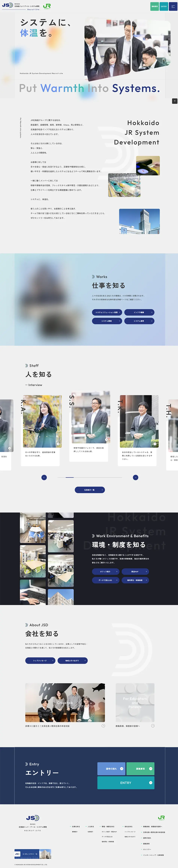Viewport: 178px width, 868px height.
Task: Open footer sublink トップメッセージ
Action: 130,832
